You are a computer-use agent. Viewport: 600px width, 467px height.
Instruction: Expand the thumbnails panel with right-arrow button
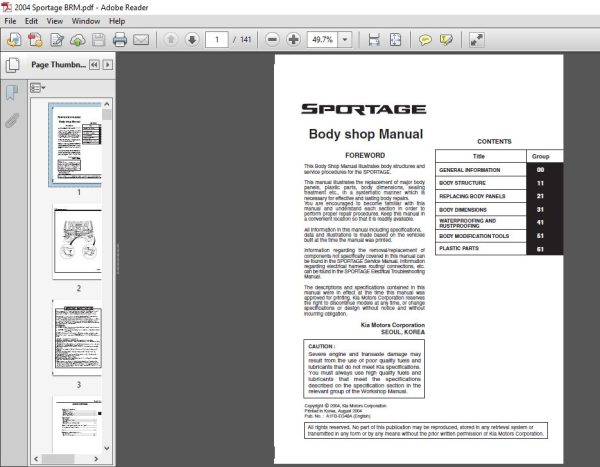coord(108,65)
